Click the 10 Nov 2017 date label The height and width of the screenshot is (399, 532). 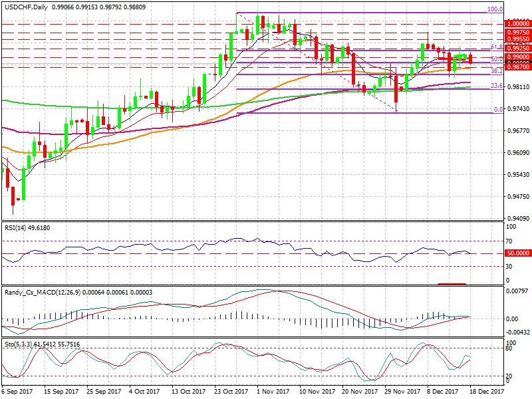pyautogui.click(x=317, y=392)
